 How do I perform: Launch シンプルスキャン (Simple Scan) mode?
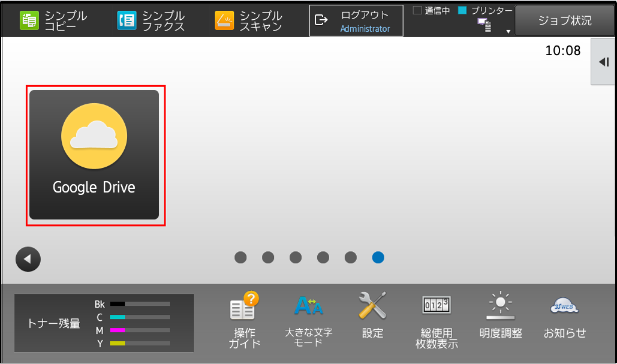pyautogui.click(x=249, y=20)
